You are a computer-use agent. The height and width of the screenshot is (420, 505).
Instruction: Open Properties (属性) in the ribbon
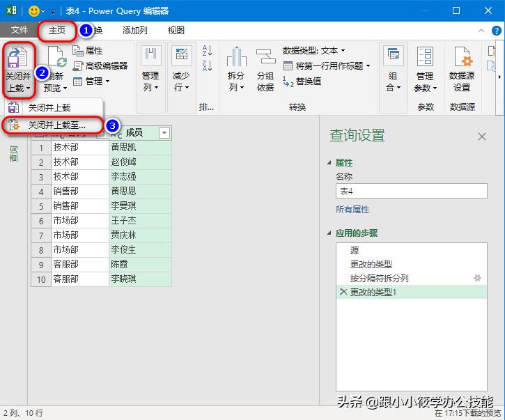coord(87,51)
